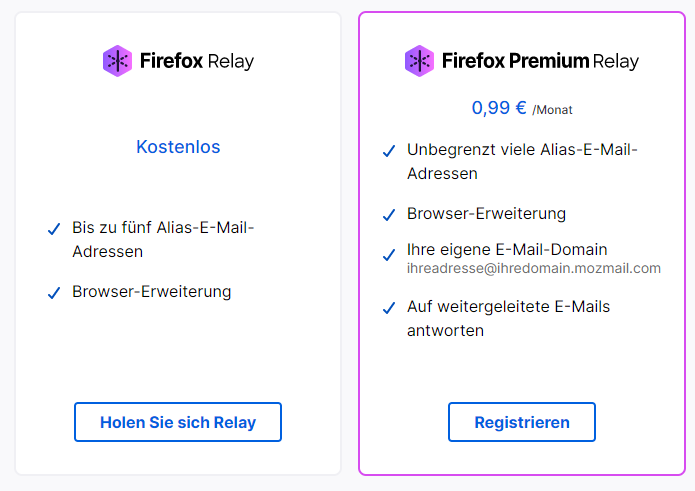This screenshot has height=491, width=695.
Task: Click the 0,99 € price text
Action: pos(498,107)
